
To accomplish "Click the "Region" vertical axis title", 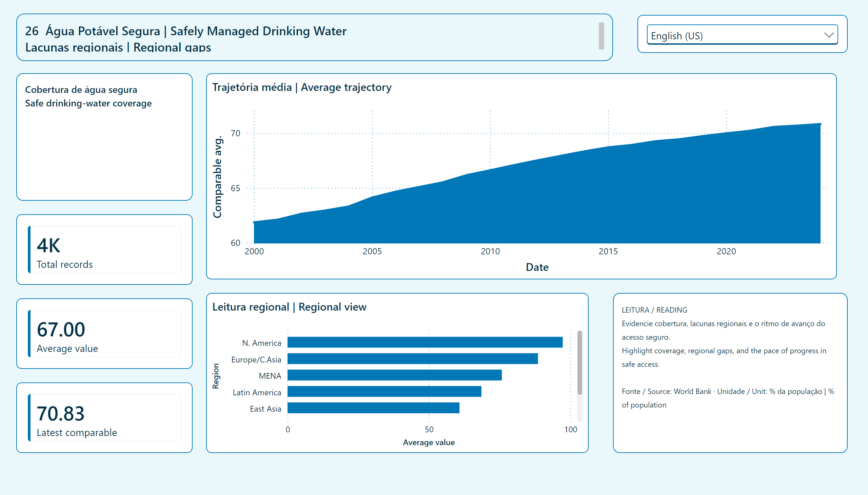I will point(216,376).
